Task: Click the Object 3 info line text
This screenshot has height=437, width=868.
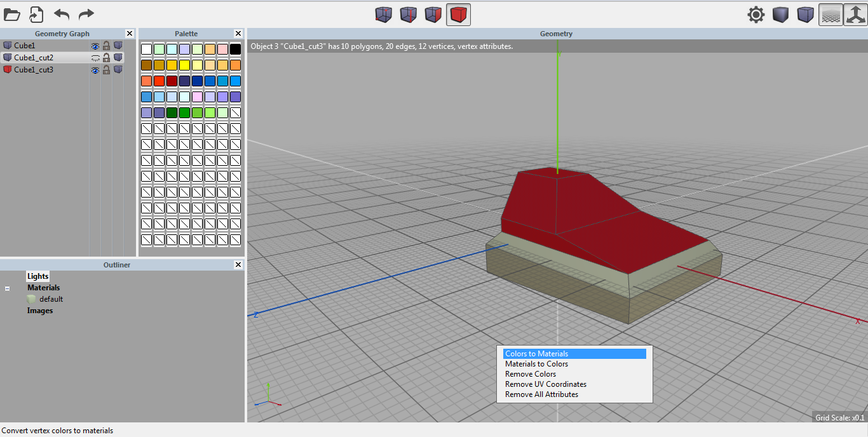Action: (382, 46)
